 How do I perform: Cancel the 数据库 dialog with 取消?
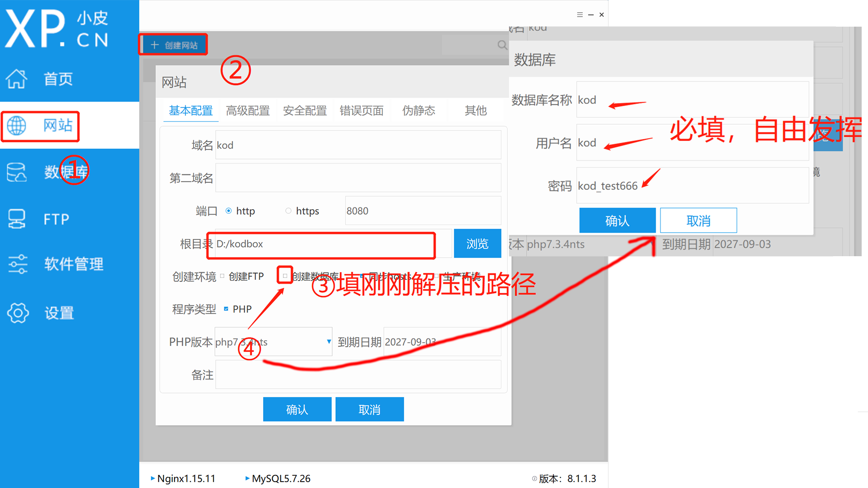click(x=698, y=221)
